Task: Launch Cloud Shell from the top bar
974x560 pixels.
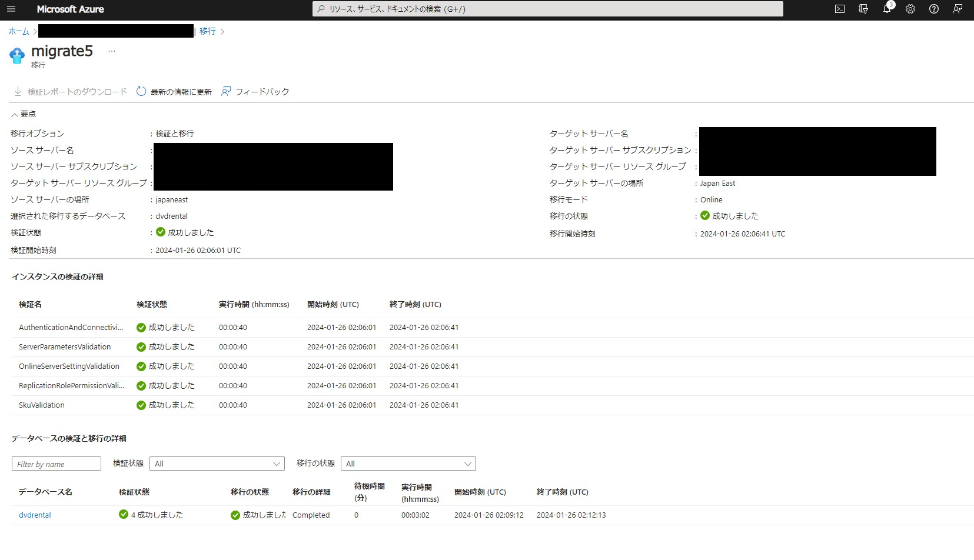Action: click(x=839, y=9)
